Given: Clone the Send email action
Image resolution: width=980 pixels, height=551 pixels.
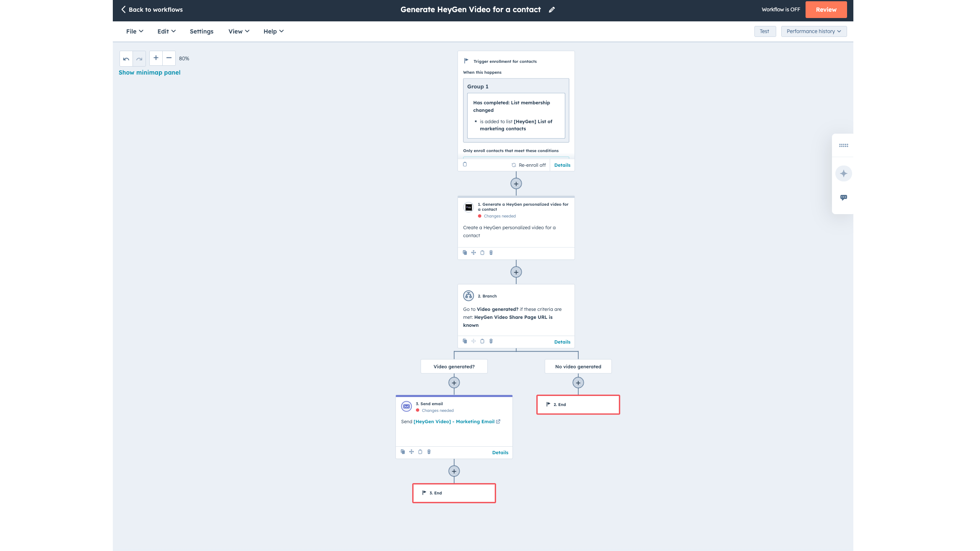Looking at the screenshot, I should [403, 452].
